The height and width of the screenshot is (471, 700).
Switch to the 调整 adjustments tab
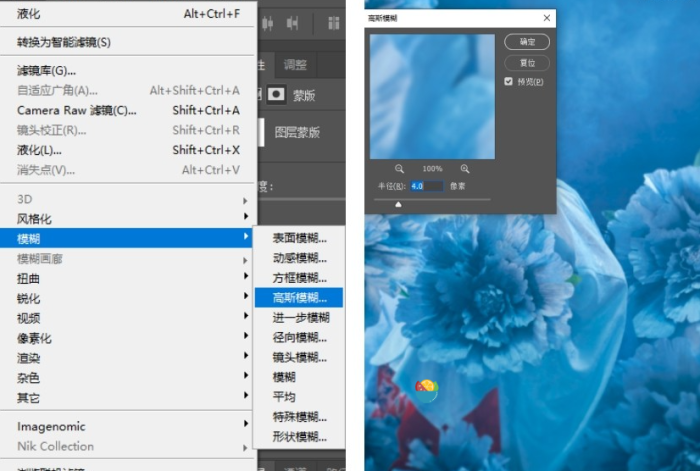[x=295, y=64]
